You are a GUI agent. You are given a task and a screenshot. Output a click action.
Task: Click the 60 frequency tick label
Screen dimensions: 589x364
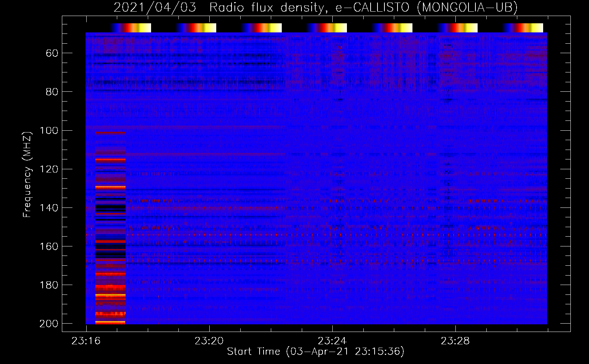point(52,54)
